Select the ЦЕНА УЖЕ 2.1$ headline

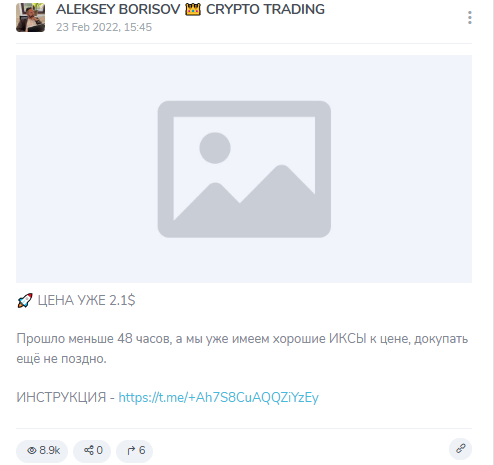click(x=86, y=300)
